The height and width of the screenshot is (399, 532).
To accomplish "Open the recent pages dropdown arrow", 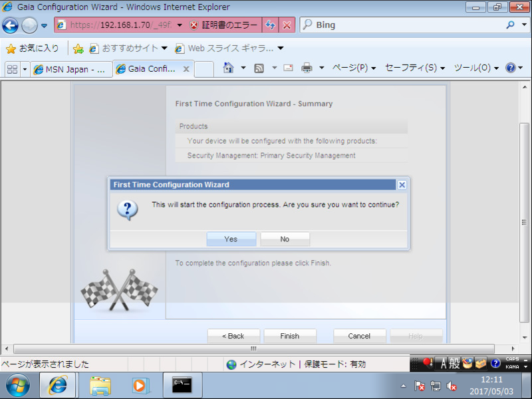I will pos(44,25).
